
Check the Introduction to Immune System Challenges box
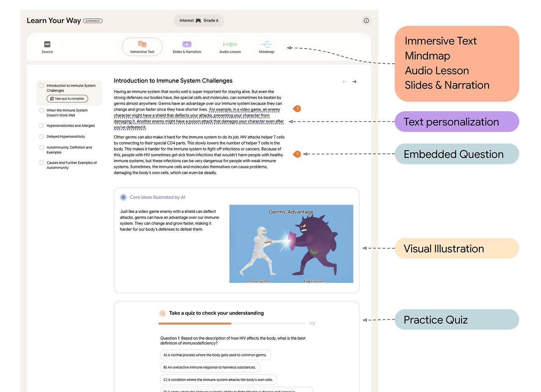[x=41, y=86]
